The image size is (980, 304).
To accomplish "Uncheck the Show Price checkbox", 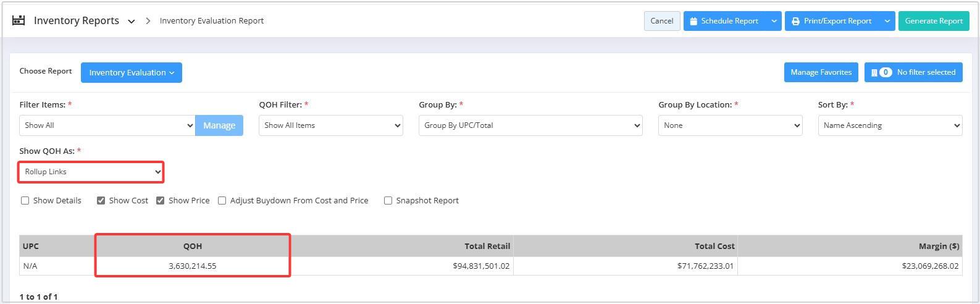I will coord(160,200).
